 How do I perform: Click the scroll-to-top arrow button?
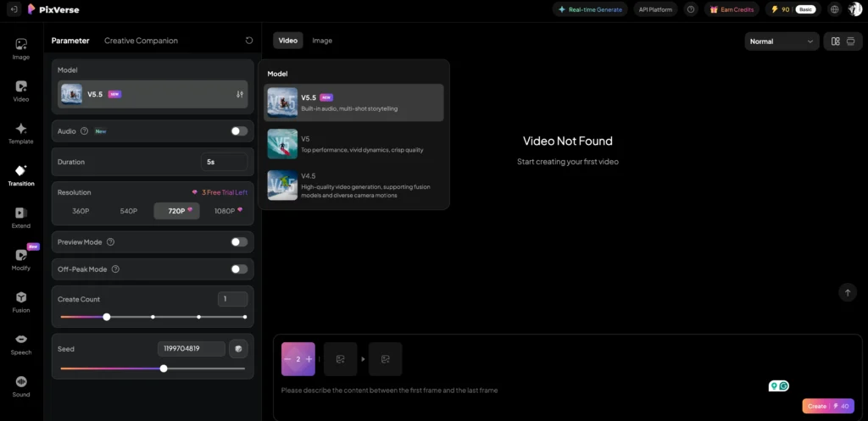click(x=848, y=292)
